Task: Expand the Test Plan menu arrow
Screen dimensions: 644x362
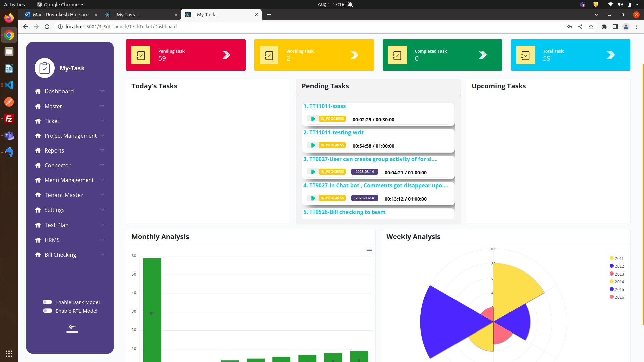Action: tap(102, 225)
